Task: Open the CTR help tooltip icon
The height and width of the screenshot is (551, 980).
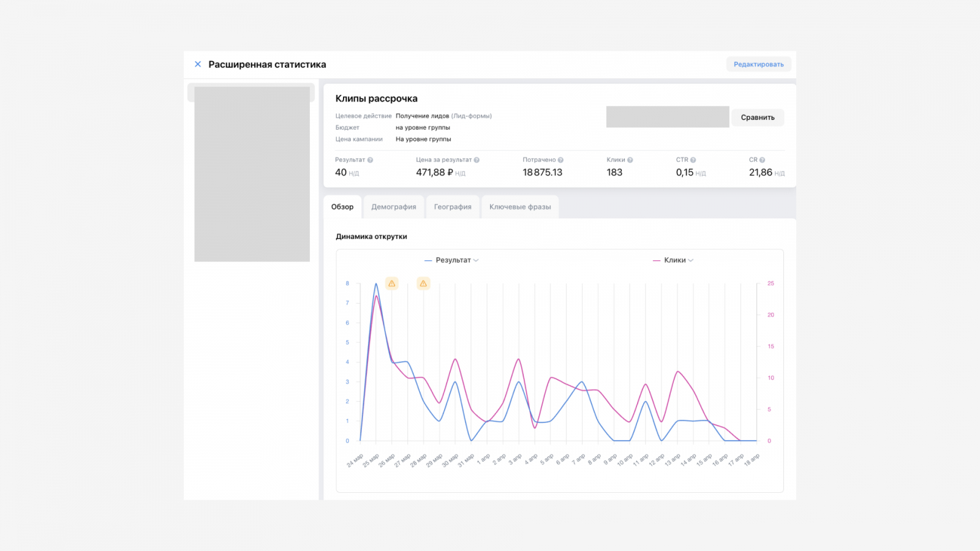Action: click(x=693, y=160)
